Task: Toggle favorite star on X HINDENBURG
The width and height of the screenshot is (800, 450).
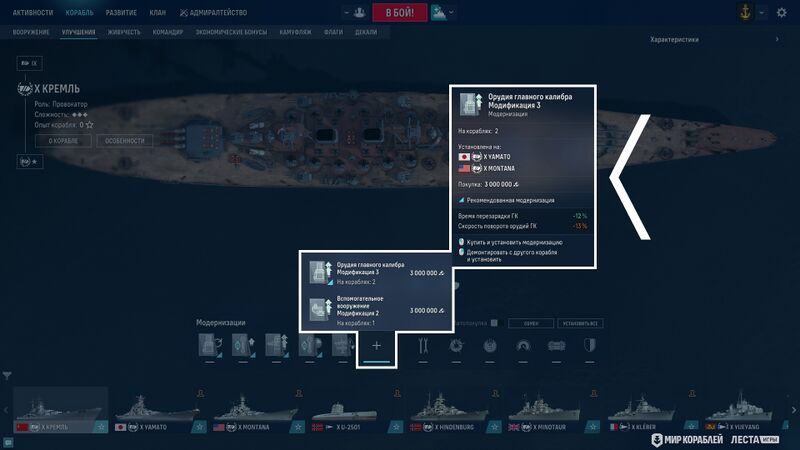Action: click(x=495, y=427)
